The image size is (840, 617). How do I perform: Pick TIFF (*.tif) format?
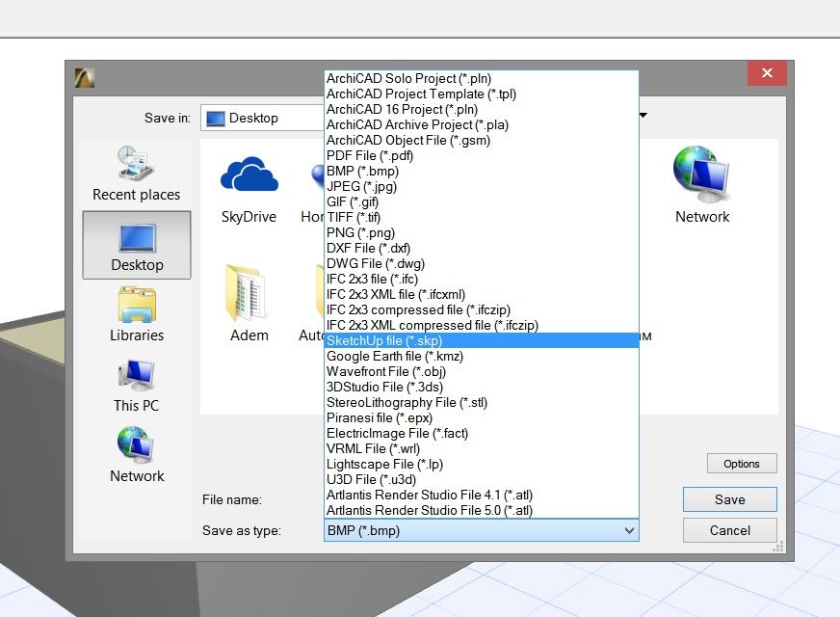[482, 217]
